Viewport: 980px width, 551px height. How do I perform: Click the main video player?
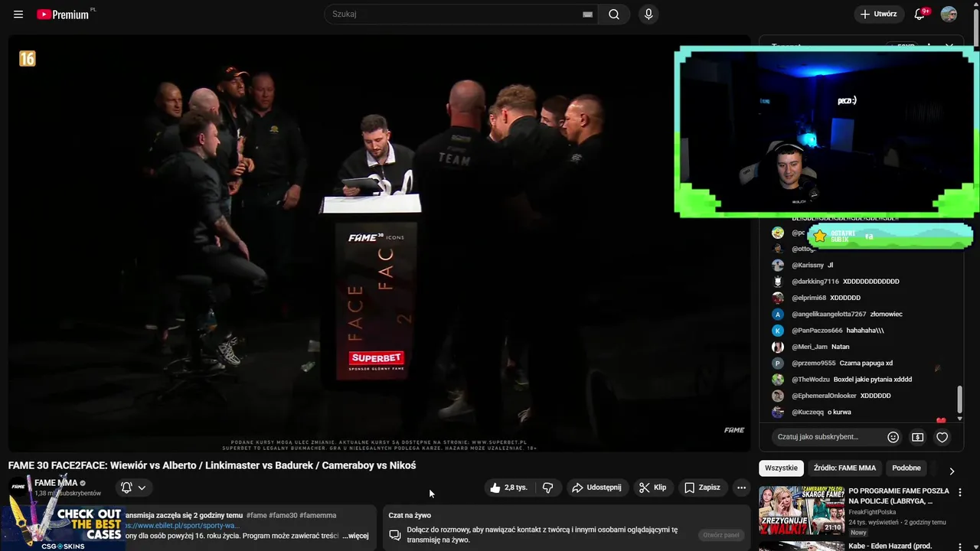click(380, 243)
